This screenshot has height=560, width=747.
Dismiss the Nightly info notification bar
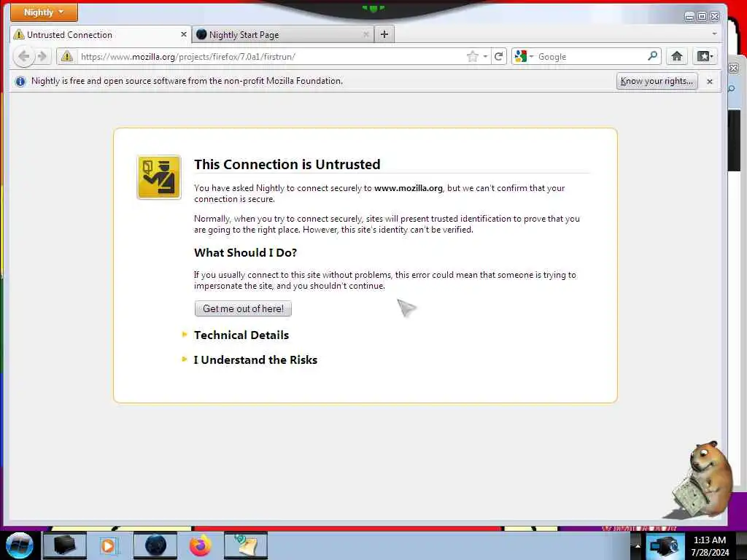(x=709, y=82)
